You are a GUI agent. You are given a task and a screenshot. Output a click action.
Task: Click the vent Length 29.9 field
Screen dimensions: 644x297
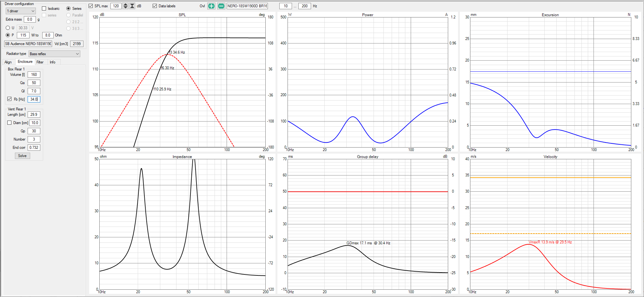tap(34, 115)
